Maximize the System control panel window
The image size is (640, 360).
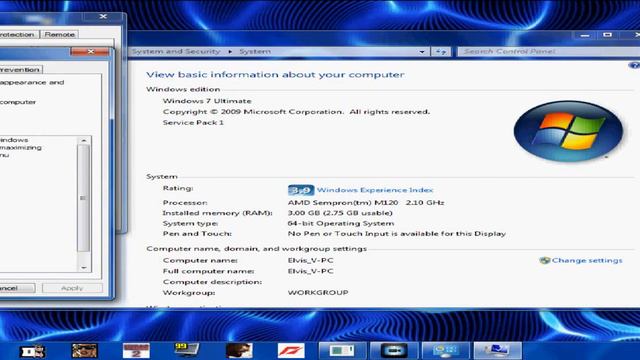click(x=607, y=36)
